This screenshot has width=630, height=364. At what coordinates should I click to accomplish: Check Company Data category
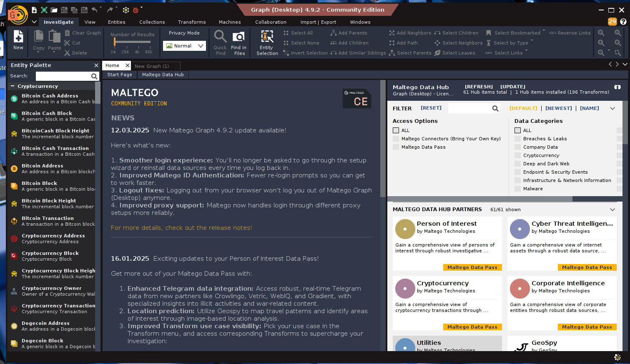518,147
